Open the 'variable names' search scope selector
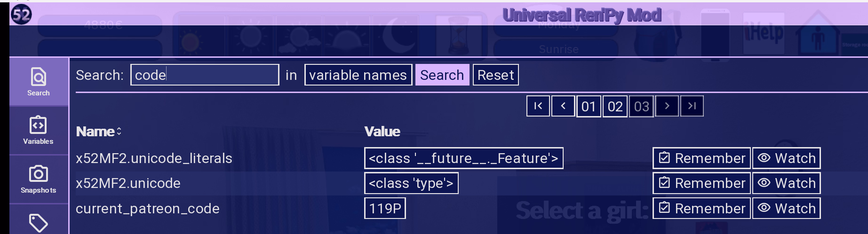The height and width of the screenshot is (234, 868). (358, 75)
